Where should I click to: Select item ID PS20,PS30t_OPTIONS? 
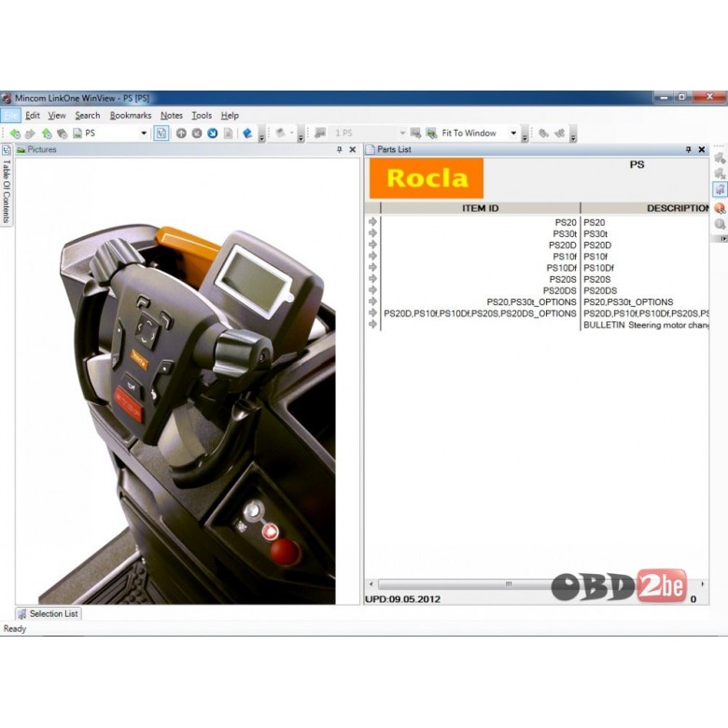531,302
